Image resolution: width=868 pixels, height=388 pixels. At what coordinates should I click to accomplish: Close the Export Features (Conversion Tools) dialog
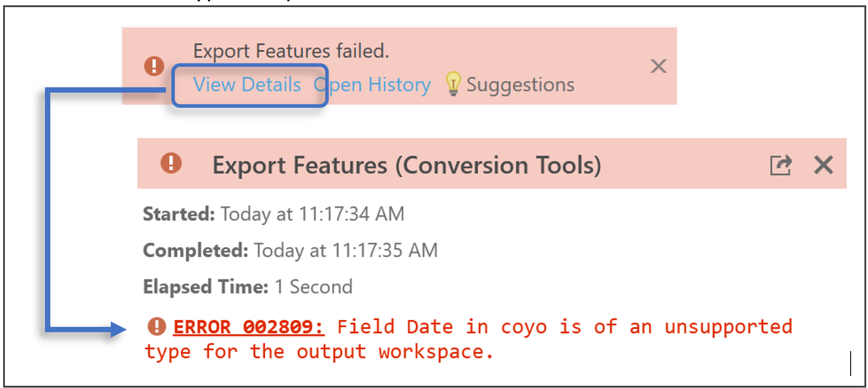tap(824, 165)
